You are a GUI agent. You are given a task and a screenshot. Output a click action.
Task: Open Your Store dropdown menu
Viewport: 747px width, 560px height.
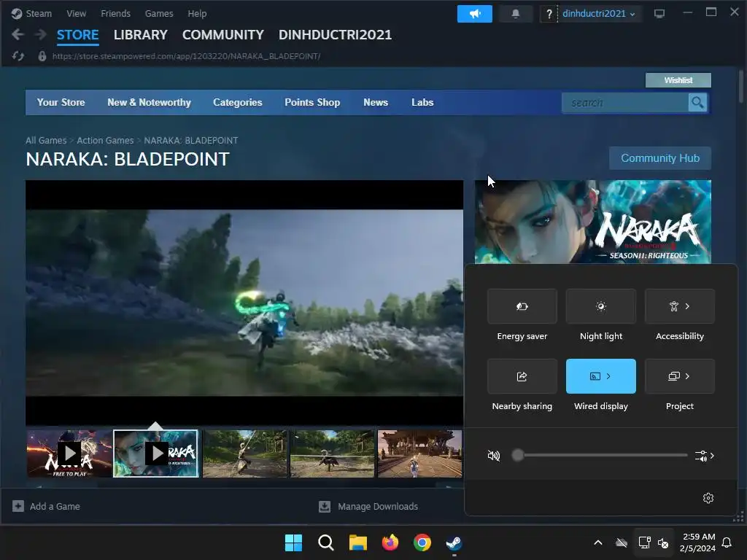[61, 102]
